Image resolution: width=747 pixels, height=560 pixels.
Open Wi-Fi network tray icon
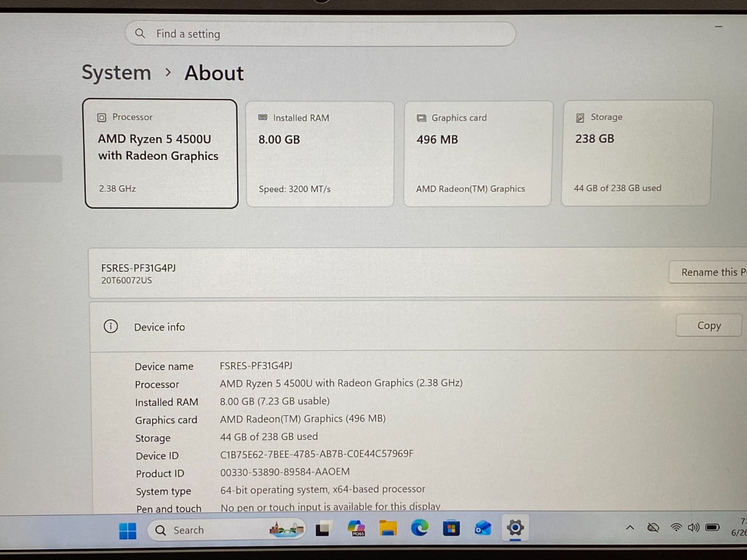tap(676, 528)
